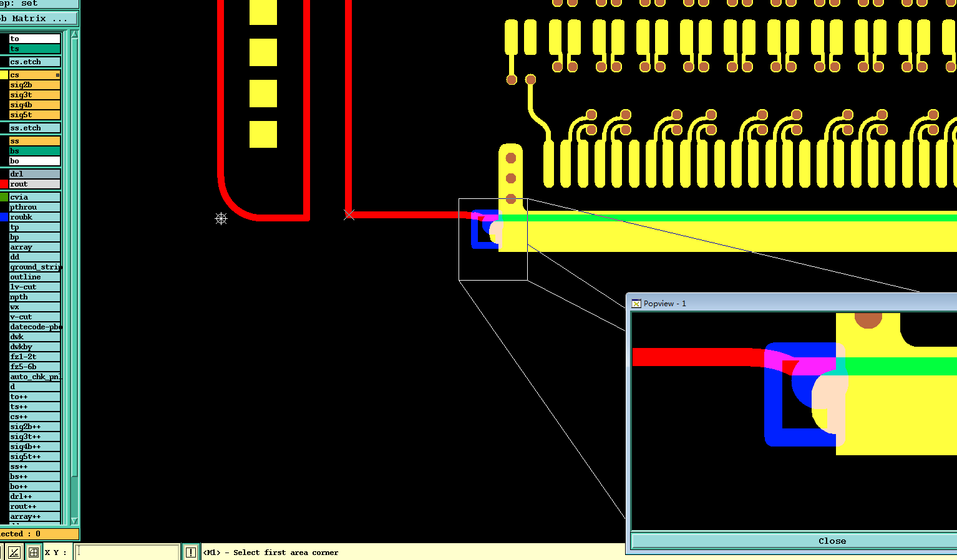The image size is (957, 560).
Task: Select the 'sig2b++' layer row
Action: point(35,427)
